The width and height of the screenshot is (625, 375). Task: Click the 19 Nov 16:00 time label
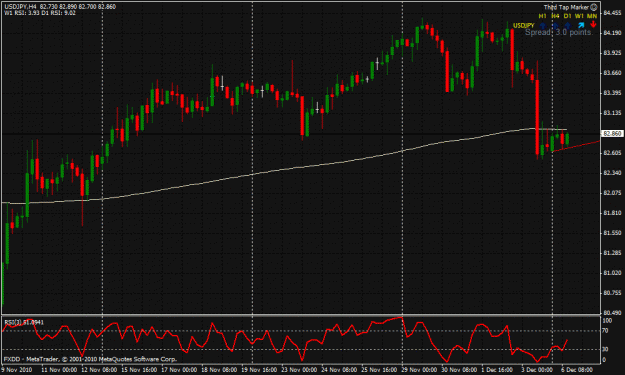coord(259,370)
